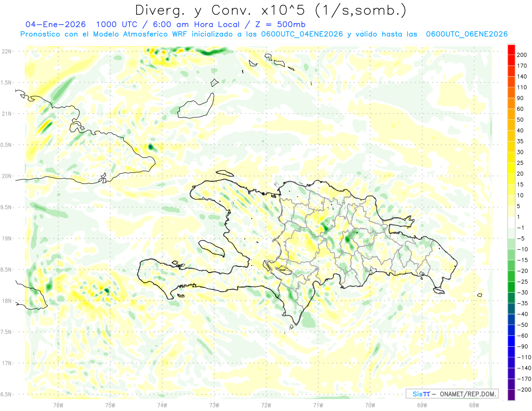Click the '68W' longitude label
This screenshot has height=411, width=532.
[x=474, y=405]
